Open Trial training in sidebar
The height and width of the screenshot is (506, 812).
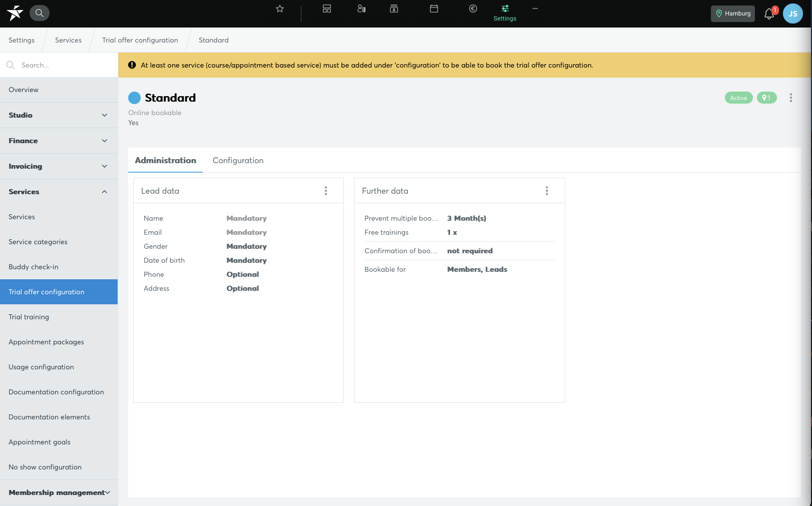tap(59, 317)
